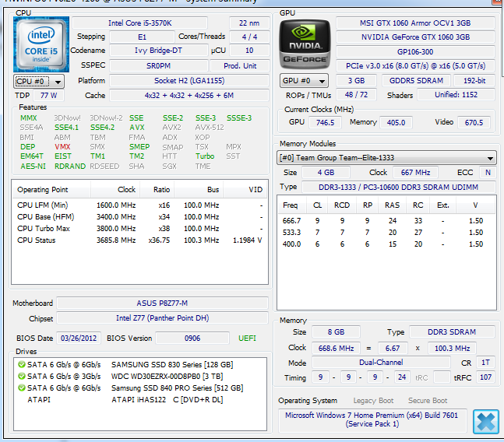Select the 666.7 memory timing row
This screenshot has width=504, height=442.
386,221
